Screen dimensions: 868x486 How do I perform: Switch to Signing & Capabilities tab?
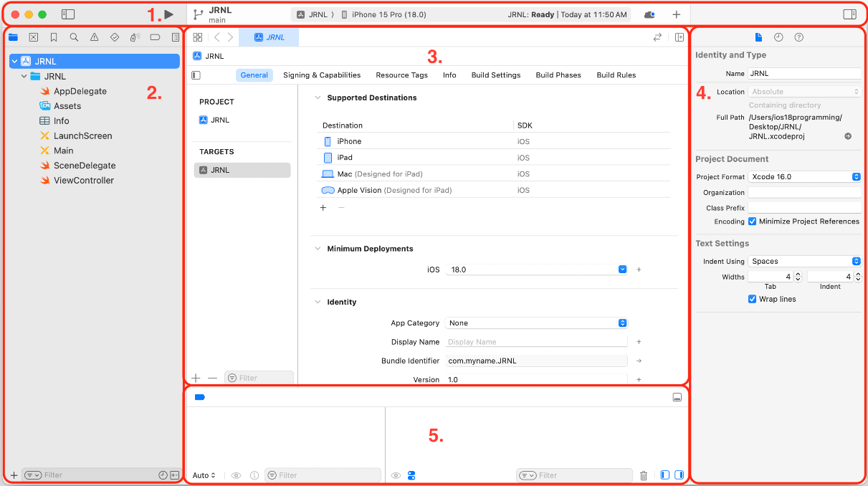point(322,75)
